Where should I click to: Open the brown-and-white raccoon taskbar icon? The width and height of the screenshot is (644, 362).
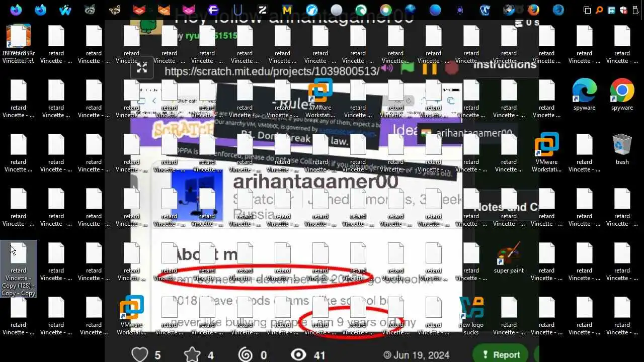115,10
